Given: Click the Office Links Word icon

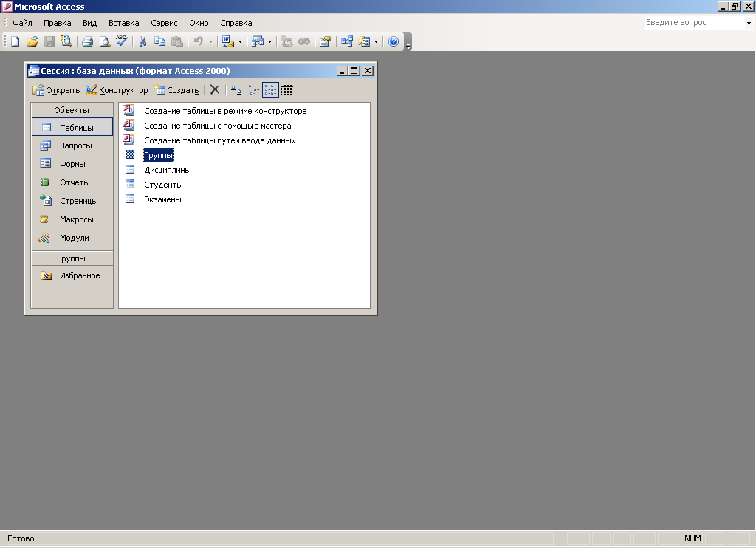Looking at the screenshot, I should pyautogui.click(x=228, y=41).
